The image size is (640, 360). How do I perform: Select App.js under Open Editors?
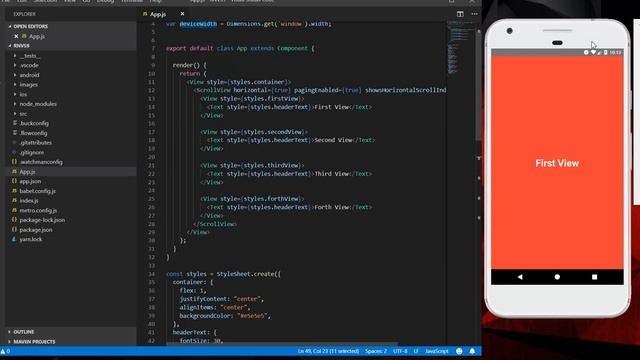[37, 36]
